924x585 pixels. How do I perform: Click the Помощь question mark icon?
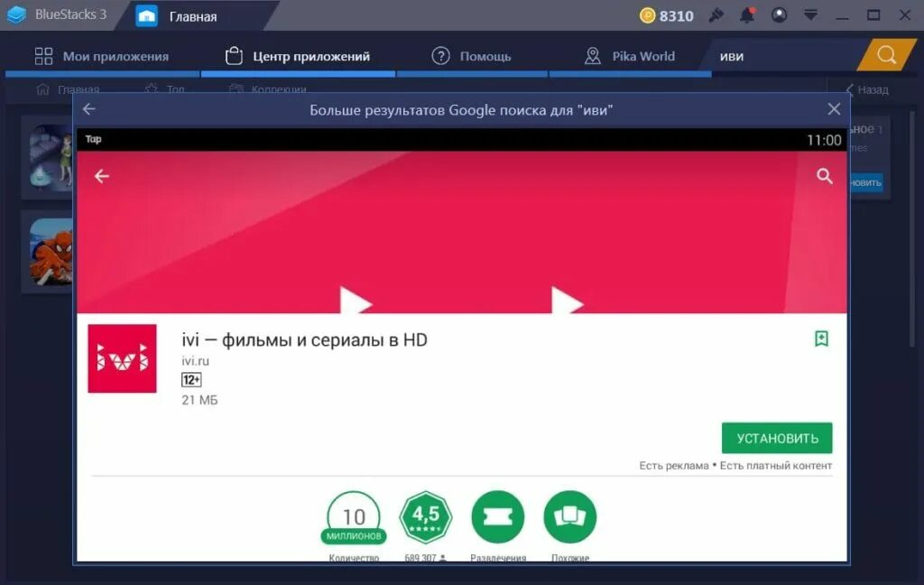(x=440, y=56)
